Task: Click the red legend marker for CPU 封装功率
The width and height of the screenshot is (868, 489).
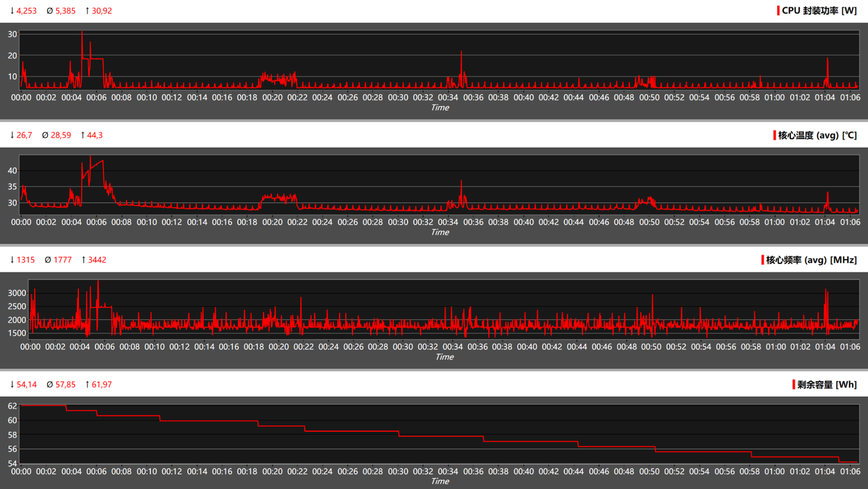Action: [778, 11]
